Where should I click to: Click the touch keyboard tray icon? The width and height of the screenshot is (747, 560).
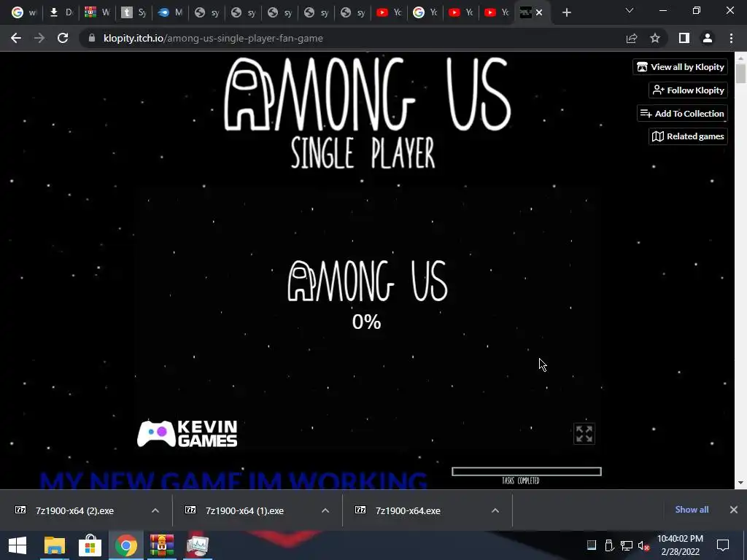click(591, 545)
